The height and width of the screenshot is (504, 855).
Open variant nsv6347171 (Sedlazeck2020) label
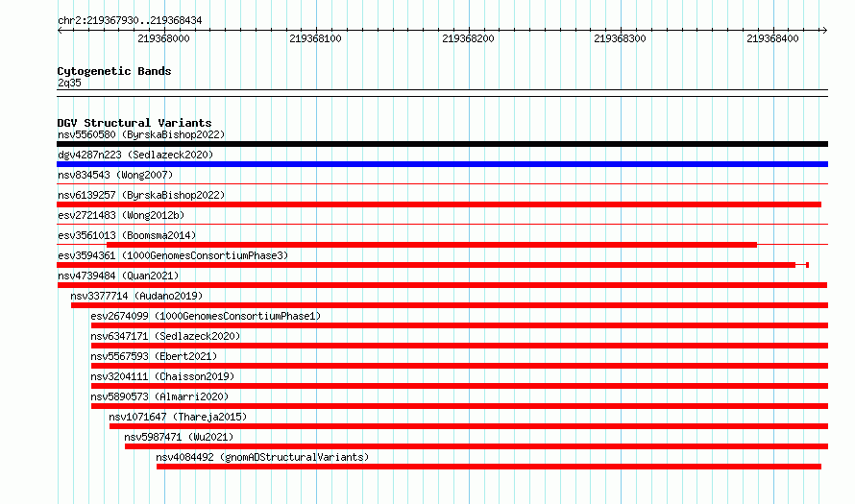point(165,336)
